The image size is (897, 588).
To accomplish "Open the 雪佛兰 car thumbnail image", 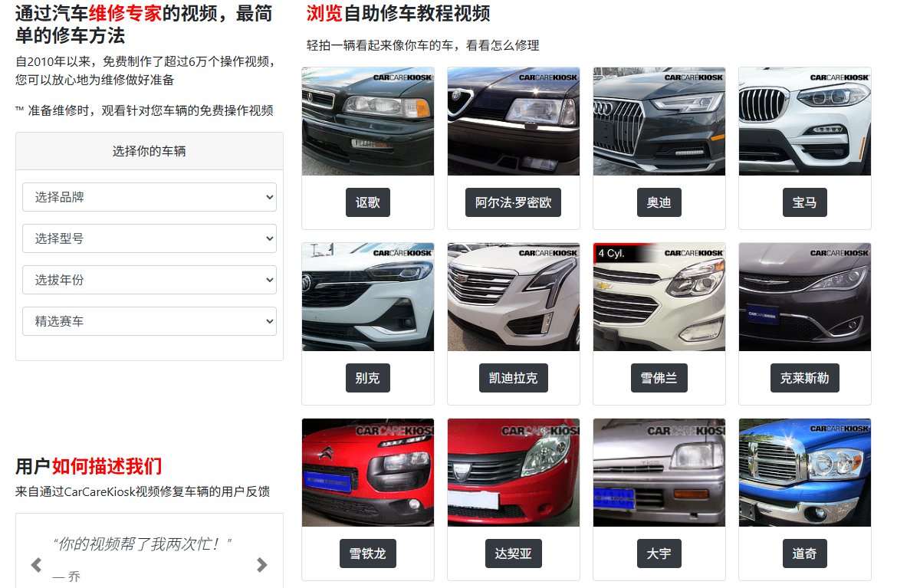I will tap(659, 297).
